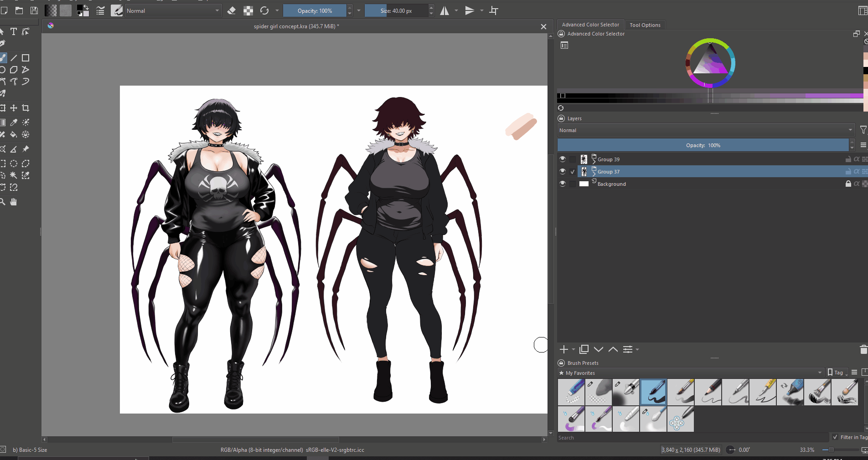Hide the Group 39 layer

pyautogui.click(x=563, y=159)
